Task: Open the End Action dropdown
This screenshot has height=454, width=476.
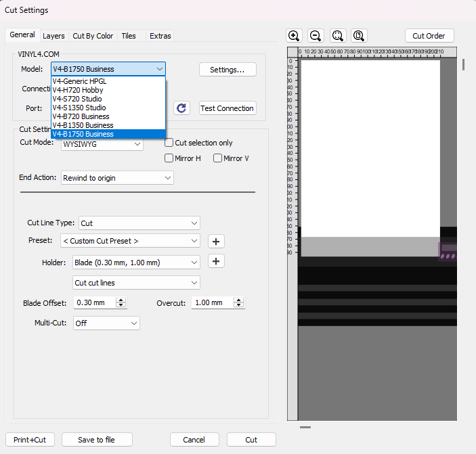Action: tap(117, 178)
